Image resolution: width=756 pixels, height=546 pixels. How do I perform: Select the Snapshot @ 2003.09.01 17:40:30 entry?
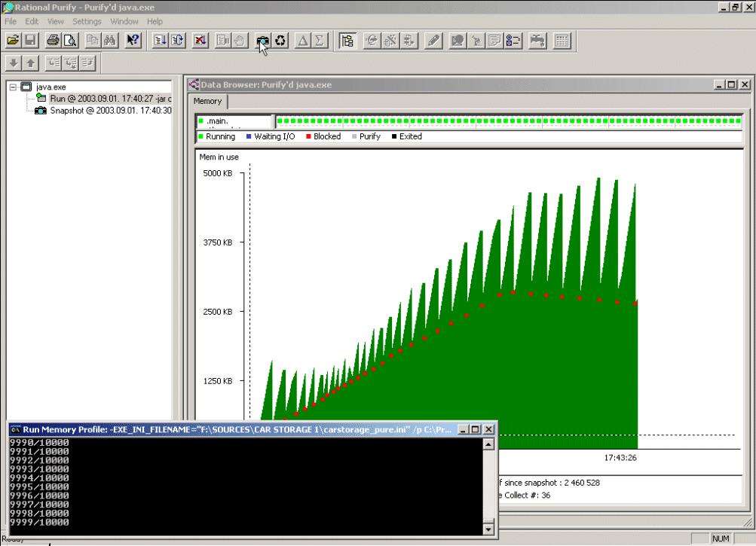coord(110,111)
